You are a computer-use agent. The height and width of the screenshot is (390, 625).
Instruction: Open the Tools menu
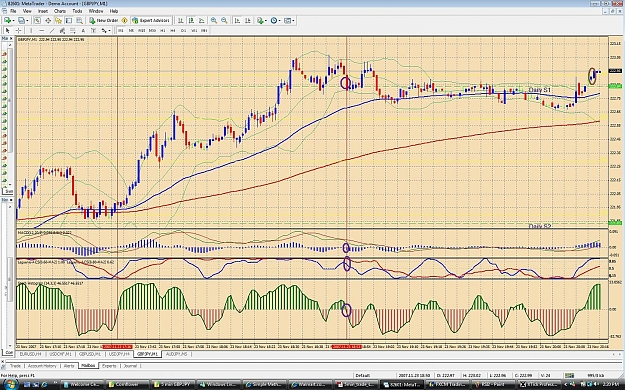[x=77, y=11]
